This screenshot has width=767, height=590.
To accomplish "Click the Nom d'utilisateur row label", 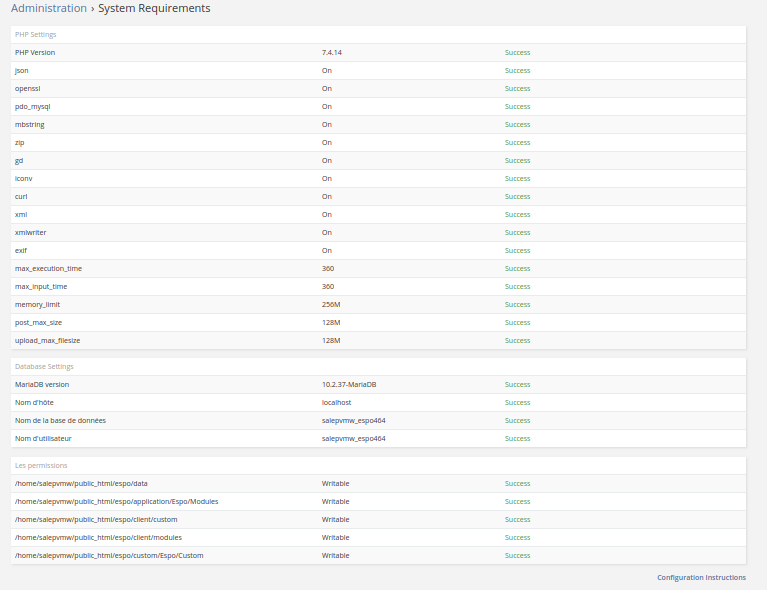I will tap(43, 439).
